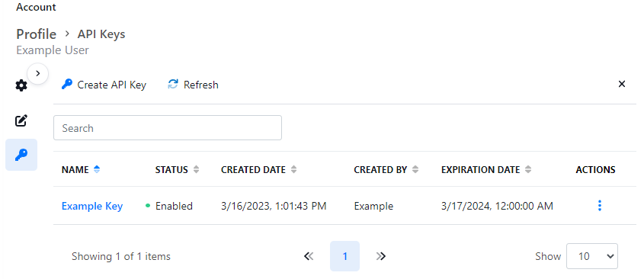The height and width of the screenshot is (279, 644).
Task: Go to last page of results
Action: 381,256
